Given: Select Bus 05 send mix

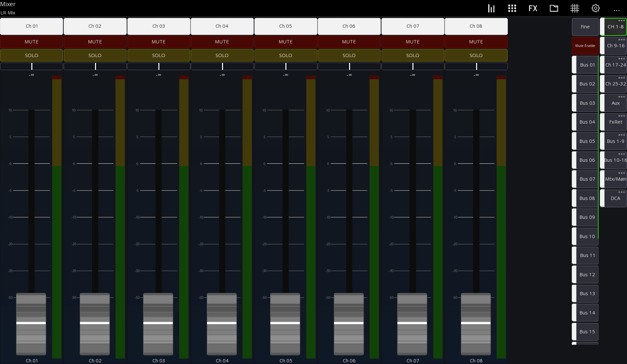Looking at the screenshot, I should coord(585,141).
